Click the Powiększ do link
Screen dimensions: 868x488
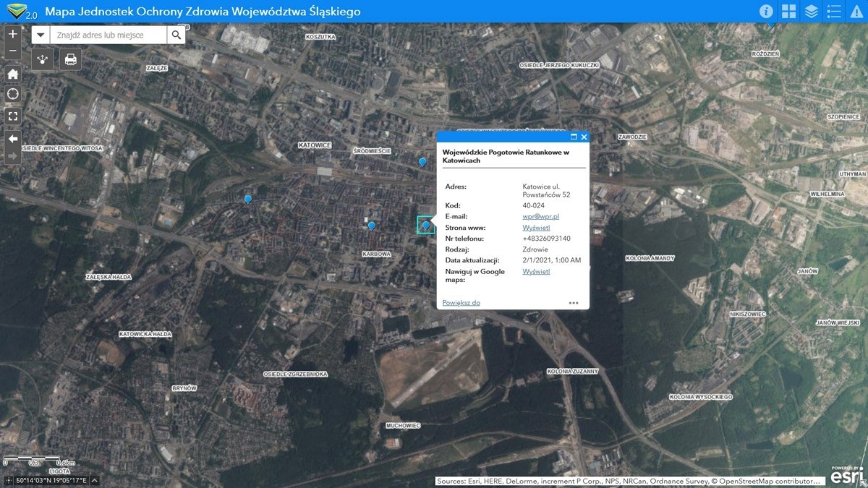point(461,303)
